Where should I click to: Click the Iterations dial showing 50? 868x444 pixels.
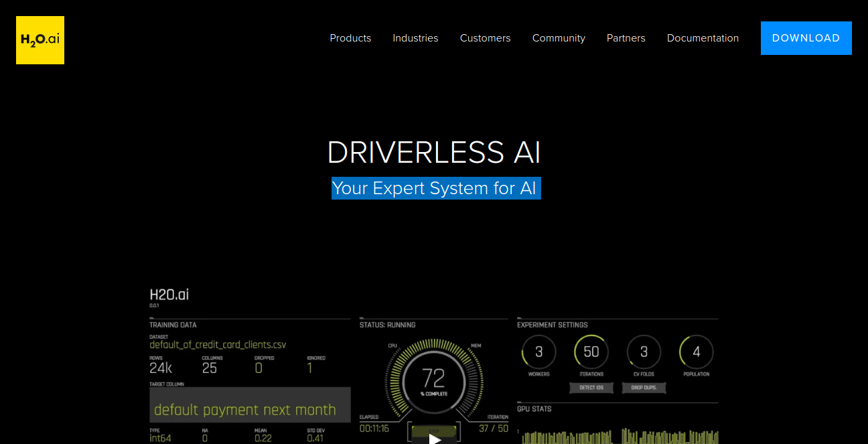591,352
